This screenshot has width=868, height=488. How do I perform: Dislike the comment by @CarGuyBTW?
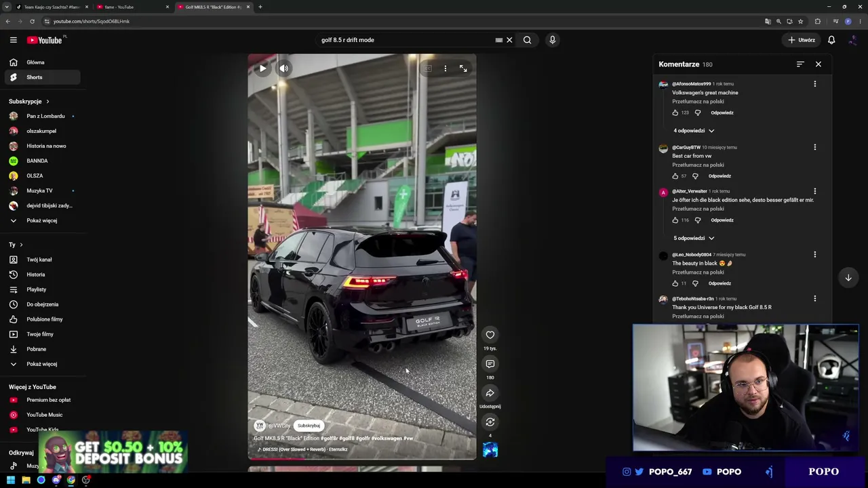[x=695, y=176]
